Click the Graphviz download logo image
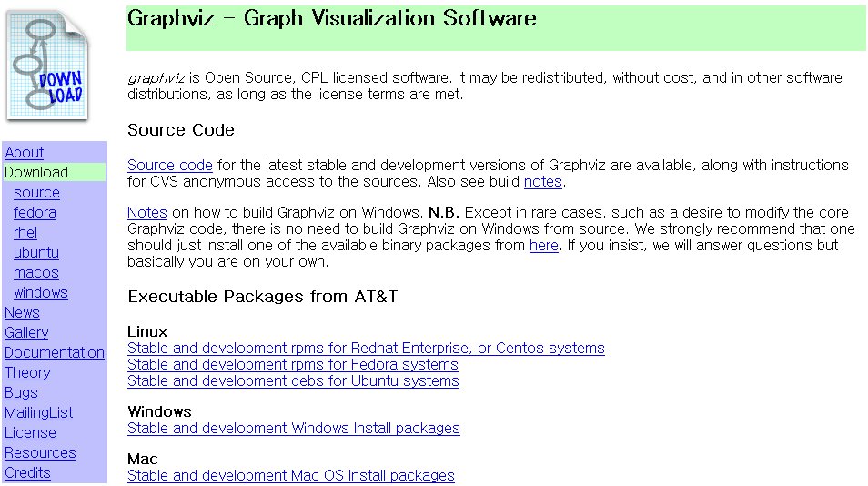This screenshot has width=868, height=486. pos(47,66)
